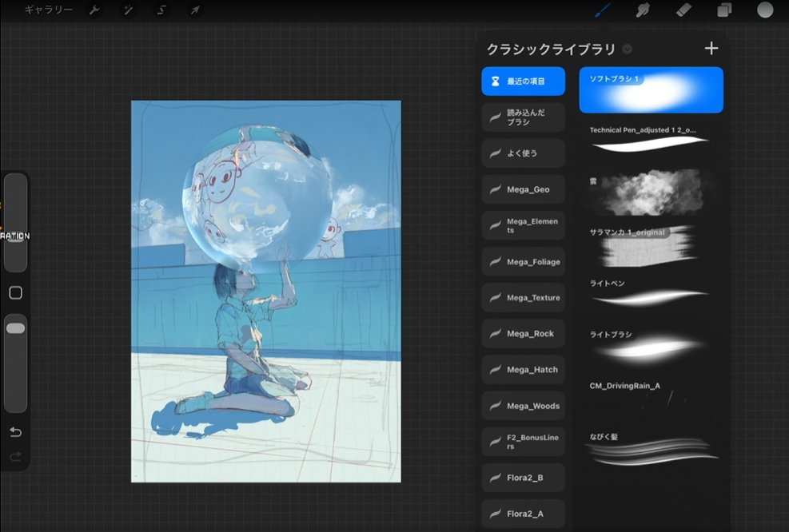
Task: Open the Layers panel icon
Action: tap(724, 10)
